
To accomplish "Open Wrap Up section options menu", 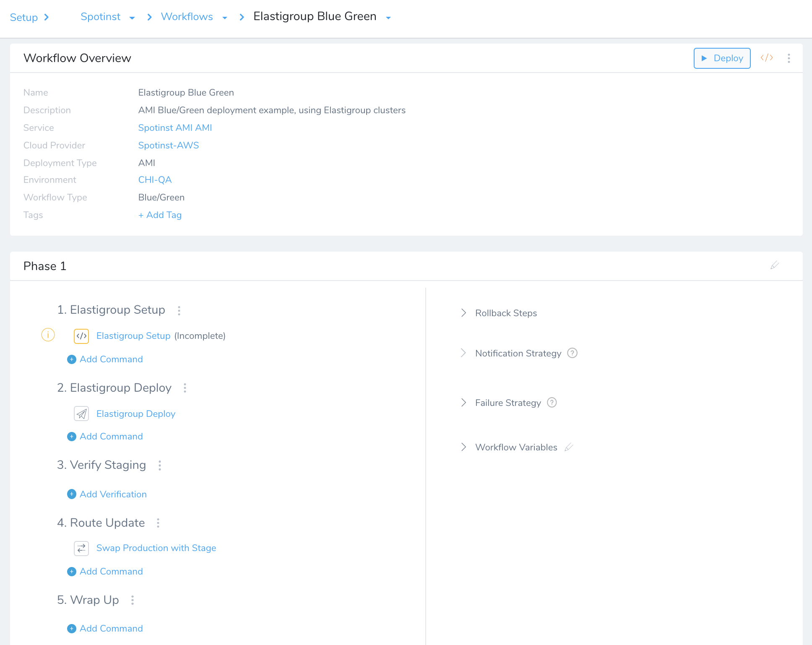I will click(133, 600).
